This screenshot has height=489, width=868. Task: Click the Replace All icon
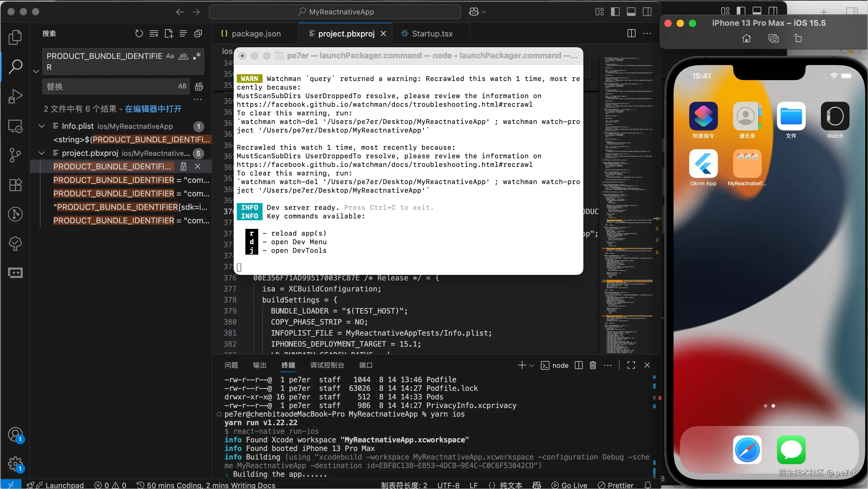point(199,87)
